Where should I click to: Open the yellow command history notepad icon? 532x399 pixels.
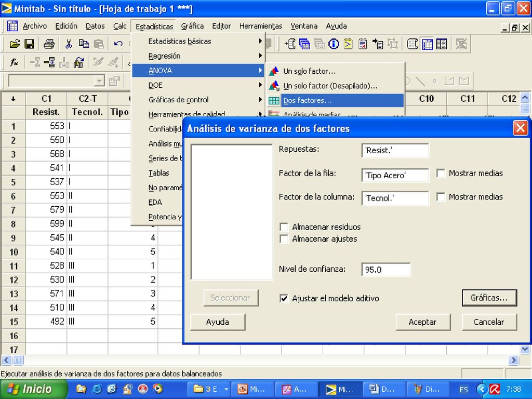(x=348, y=44)
